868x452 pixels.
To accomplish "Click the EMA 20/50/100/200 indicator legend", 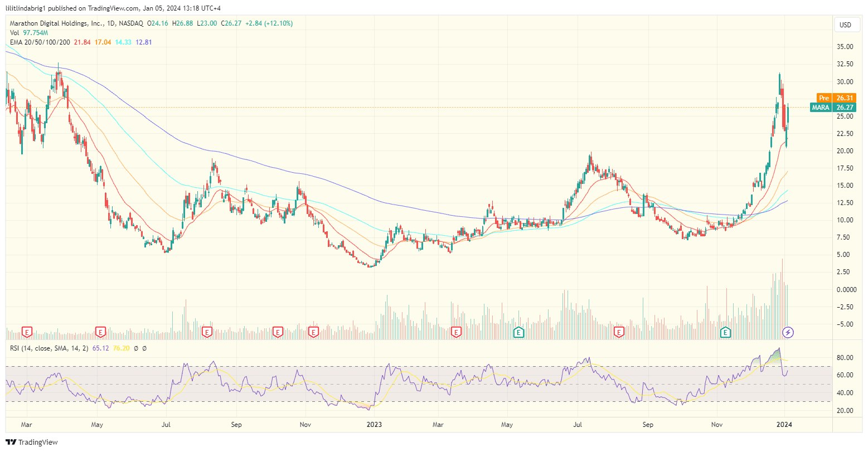I will pyautogui.click(x=38, y=42).
